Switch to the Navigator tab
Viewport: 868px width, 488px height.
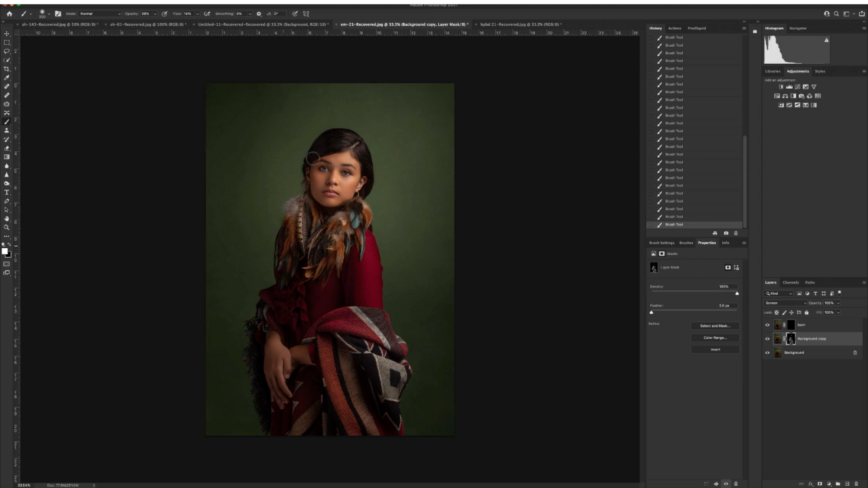(798, 28)
